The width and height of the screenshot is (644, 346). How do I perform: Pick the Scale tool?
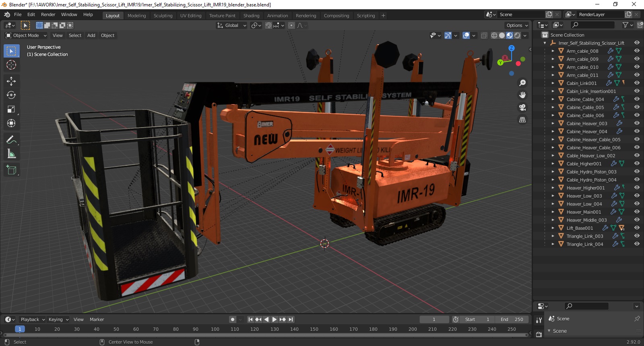(x=11, y=109)
